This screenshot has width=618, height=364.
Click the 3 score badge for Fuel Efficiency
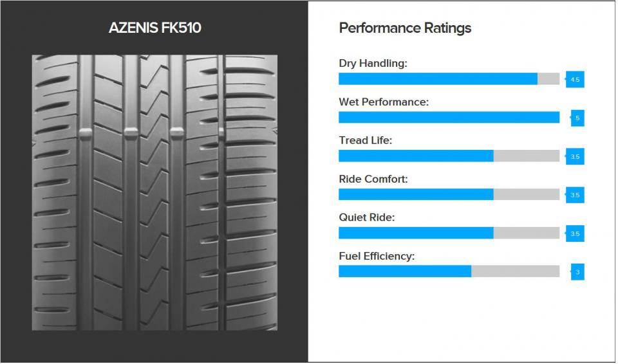(x=577, y=272)
